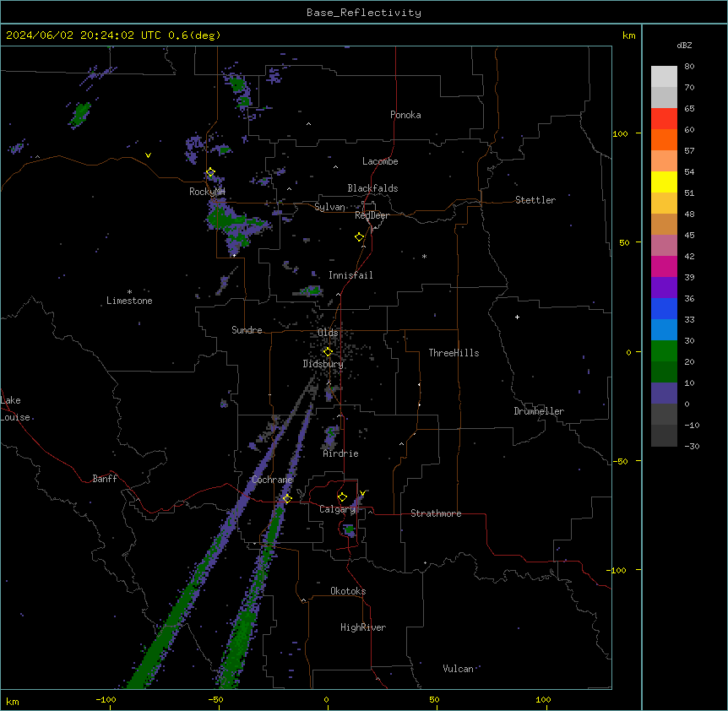Click the -100 tick label on vertical axis
Screen dimensions: 728x711
coord(617,570)
